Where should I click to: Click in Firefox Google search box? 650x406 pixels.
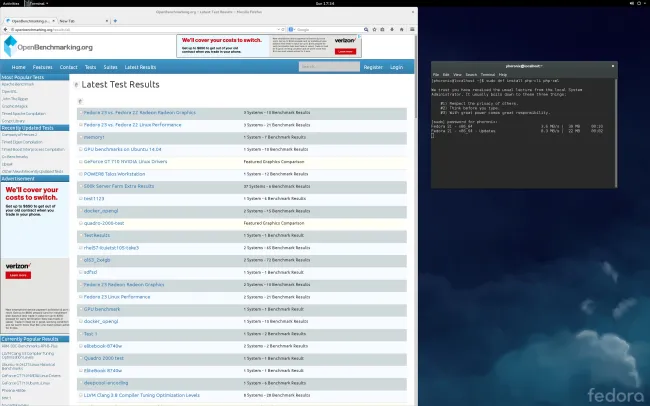(x=330, y=29)
